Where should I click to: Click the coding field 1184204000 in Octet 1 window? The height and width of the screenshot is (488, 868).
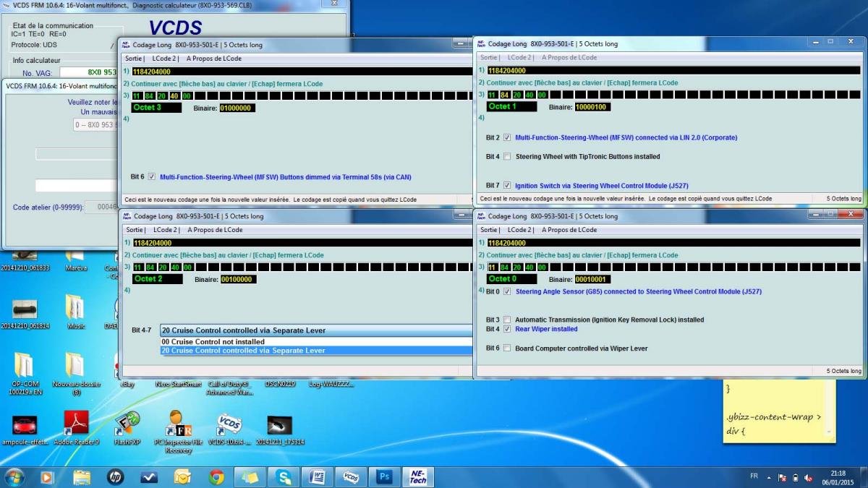click(674, 71)
